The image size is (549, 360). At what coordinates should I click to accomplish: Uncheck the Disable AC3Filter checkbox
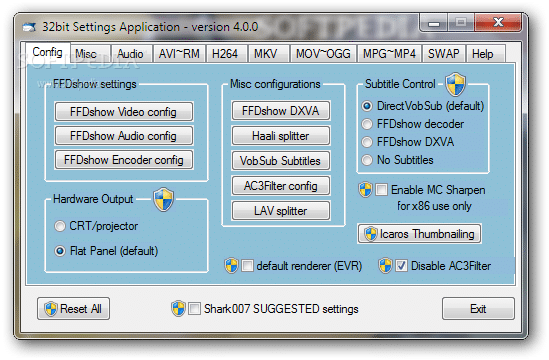tap(401, 265)
